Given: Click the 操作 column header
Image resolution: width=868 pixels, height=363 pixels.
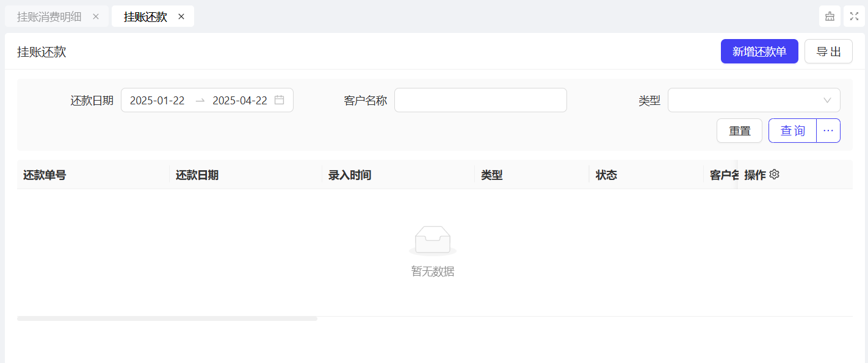Looking at the screenshot, I should click(x=795, y=175).
